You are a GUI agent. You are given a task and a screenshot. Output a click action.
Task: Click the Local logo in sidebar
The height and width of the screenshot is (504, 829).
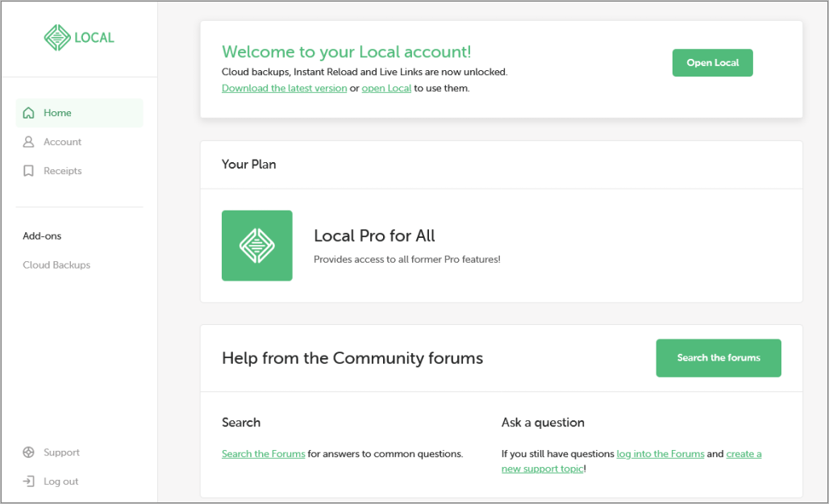[79, 38]
